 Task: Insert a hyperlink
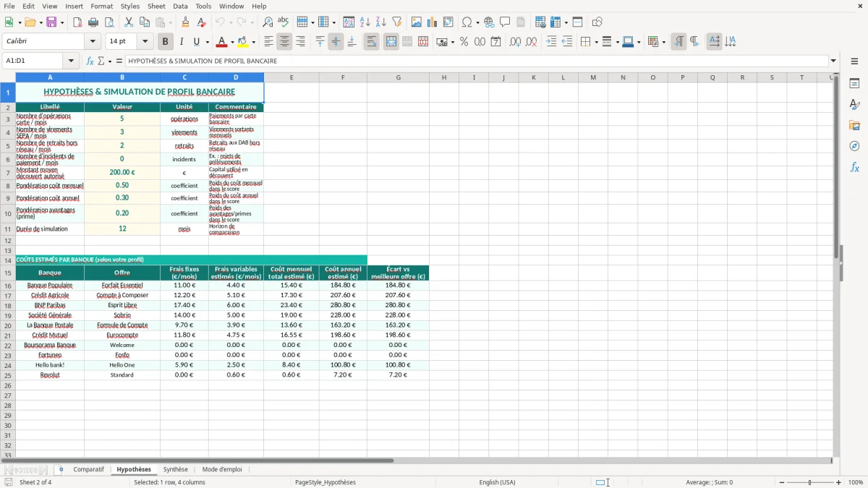489,22
